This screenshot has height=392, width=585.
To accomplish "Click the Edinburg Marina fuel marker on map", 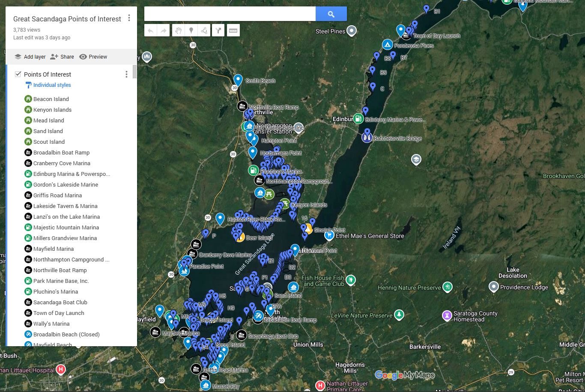I will pyautogui.click(x=358, y=119).
